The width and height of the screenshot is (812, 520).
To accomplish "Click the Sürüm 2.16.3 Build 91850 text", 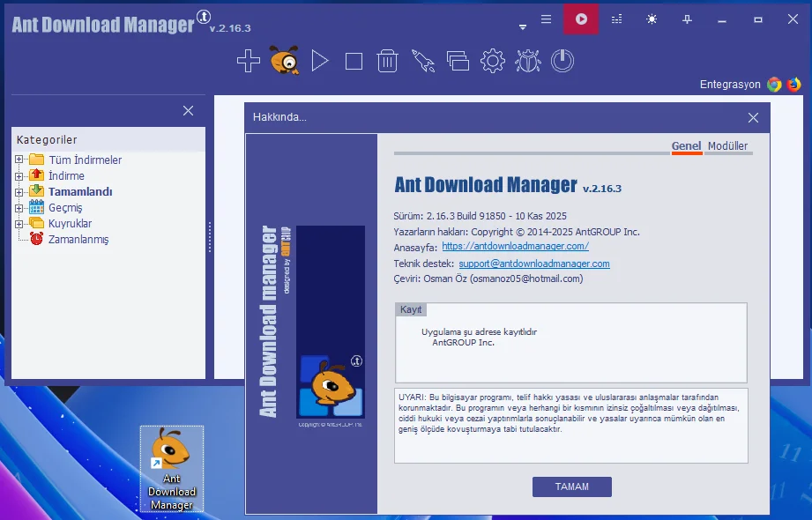I will coord(480,216).
